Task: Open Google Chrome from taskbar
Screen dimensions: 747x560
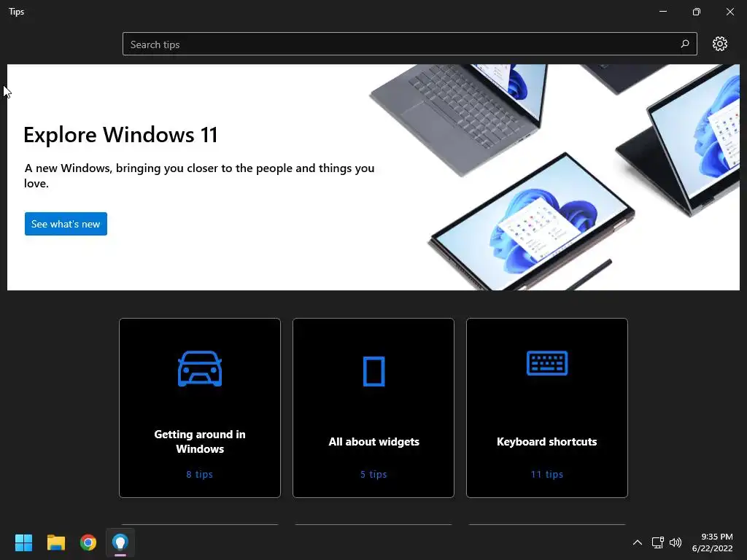Action: click(88, 542)
